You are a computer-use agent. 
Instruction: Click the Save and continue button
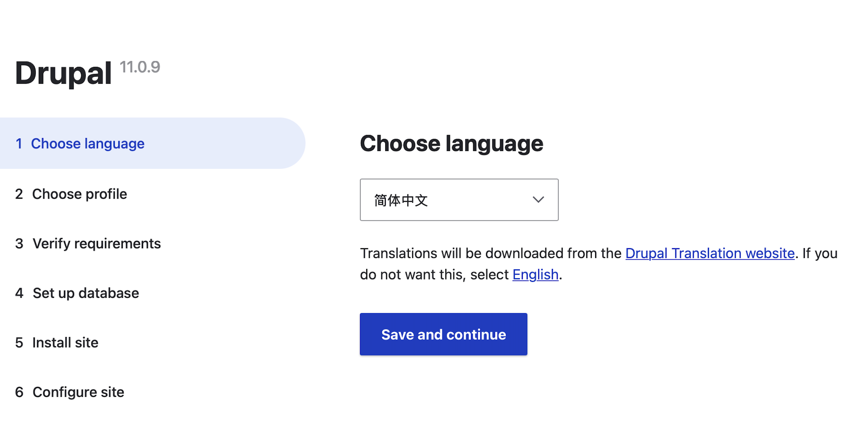coord(443,334)
